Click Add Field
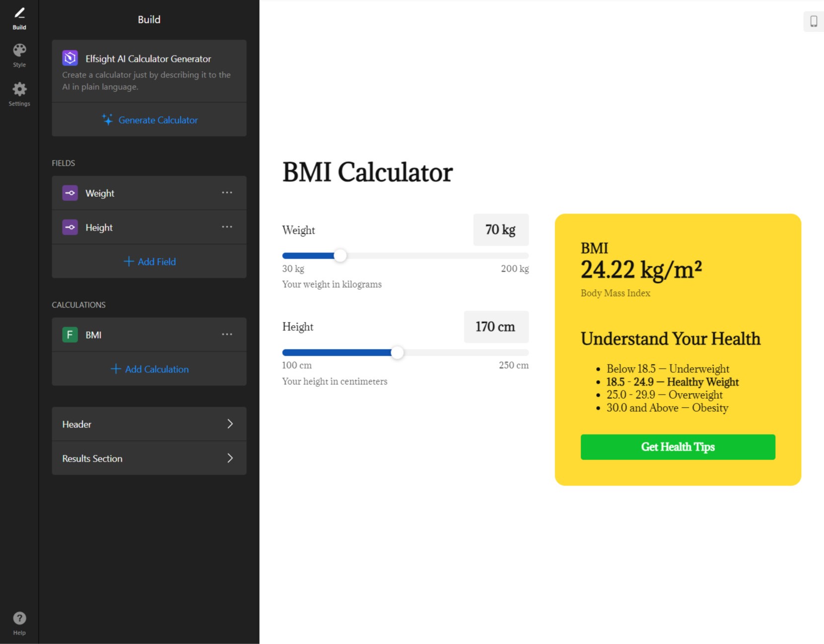This screenshot has width=824, height=644. click(x=149, y=262)
